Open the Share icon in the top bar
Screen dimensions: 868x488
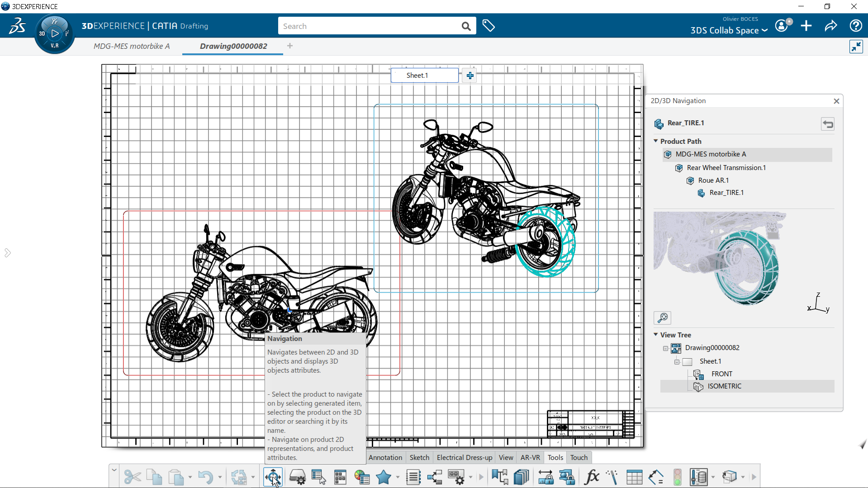click(831, 26)
